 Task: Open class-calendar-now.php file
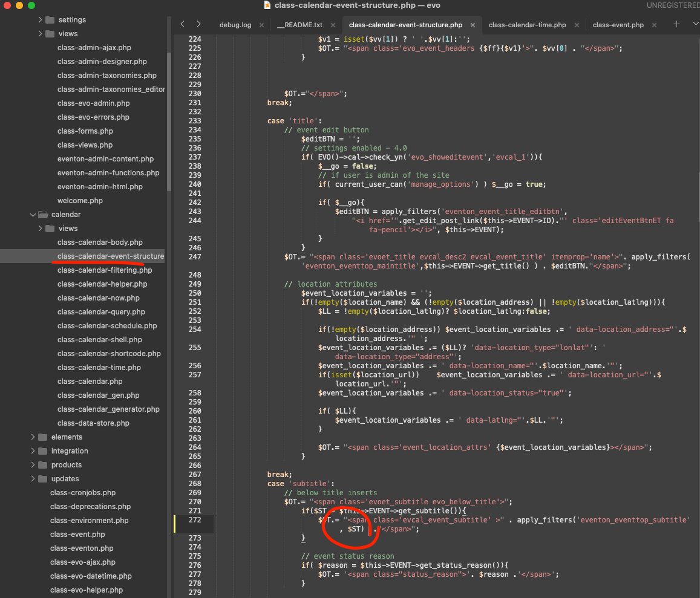pyautogui.click(x=98, y=297)
